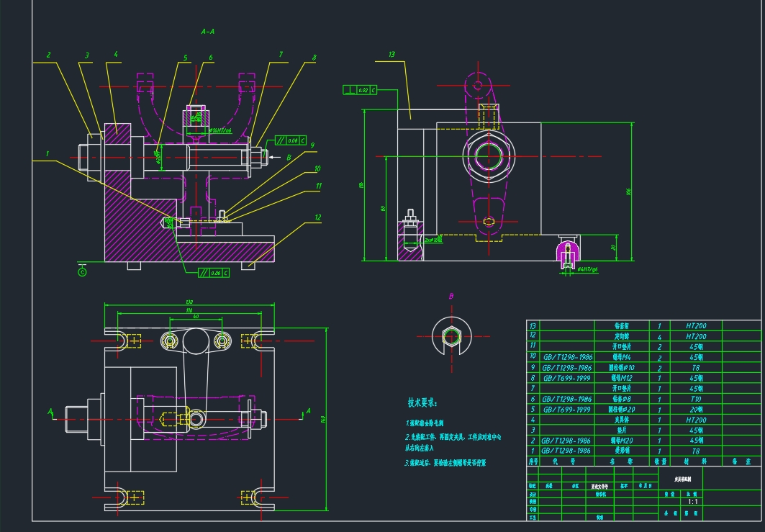765x532 pixels.
Task: Click the 备注 column header
Action: pos(741,461)
